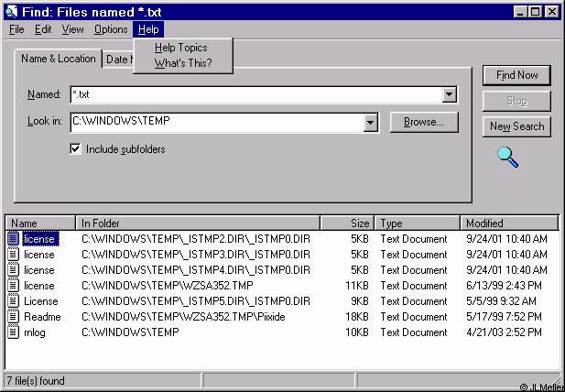Viewport: 565px width, 392px height.
Task: Open the Options menu
Action: 111,29
